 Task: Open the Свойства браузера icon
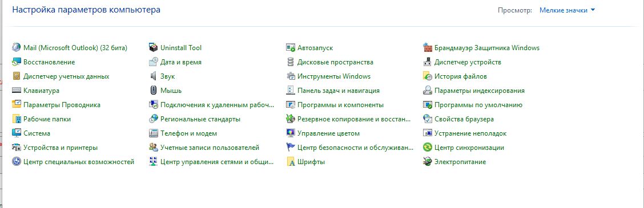428,119
